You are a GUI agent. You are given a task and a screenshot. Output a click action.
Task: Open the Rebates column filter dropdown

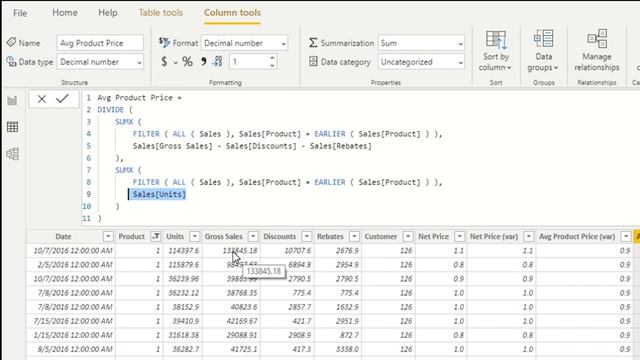pos(354,236)
